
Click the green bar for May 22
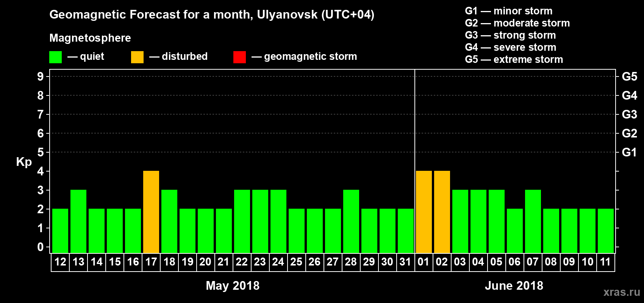click(x=242, y=221)
